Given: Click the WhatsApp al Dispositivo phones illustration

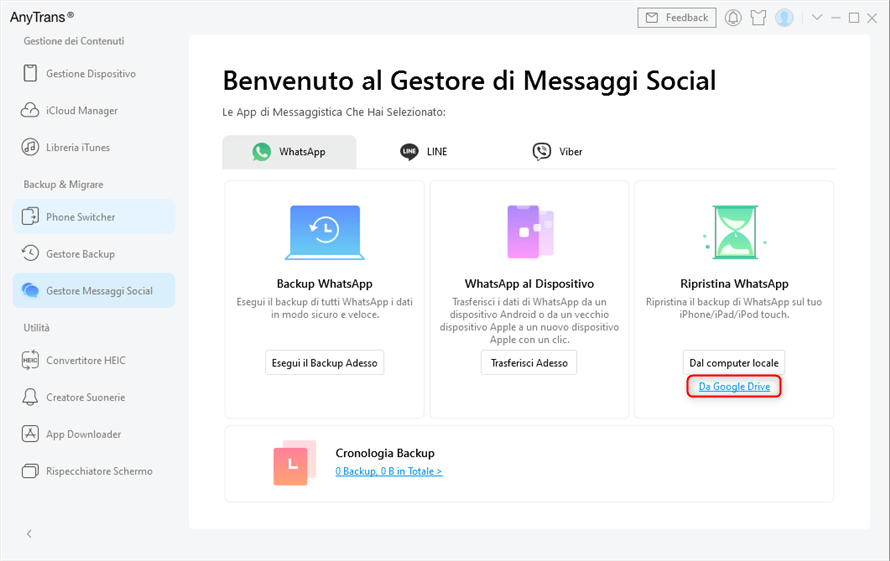Looking at the screenshot, I should (x=530, y=232).
